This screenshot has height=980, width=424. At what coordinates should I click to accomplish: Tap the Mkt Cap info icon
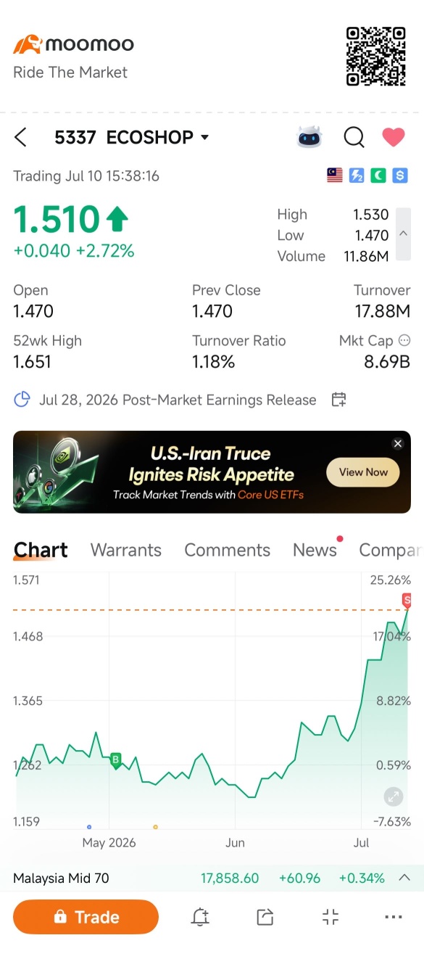tap(404, 340)
